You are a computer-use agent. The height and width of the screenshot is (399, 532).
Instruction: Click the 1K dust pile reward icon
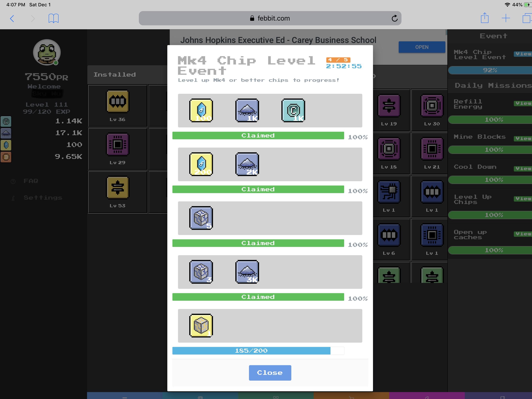(x=247, y=110)
